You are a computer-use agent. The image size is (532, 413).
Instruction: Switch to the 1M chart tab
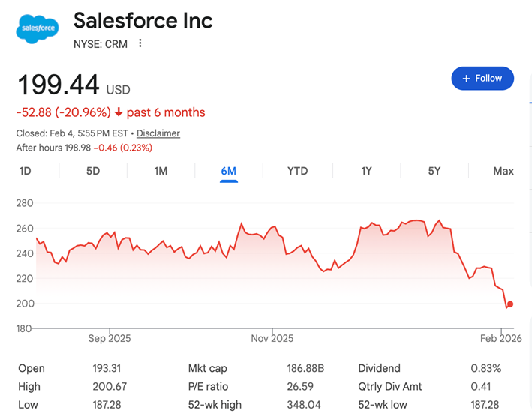(x=161, y=171)
